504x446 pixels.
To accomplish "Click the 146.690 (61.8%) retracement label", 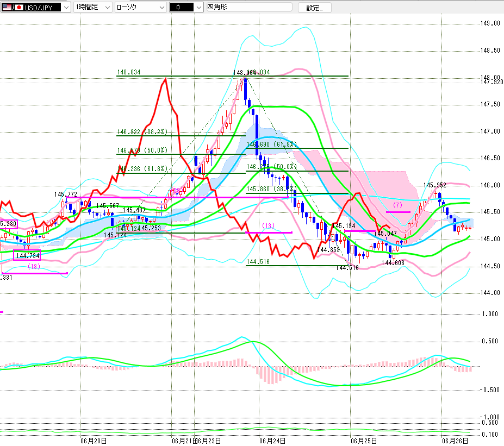I will coord(272,145).
